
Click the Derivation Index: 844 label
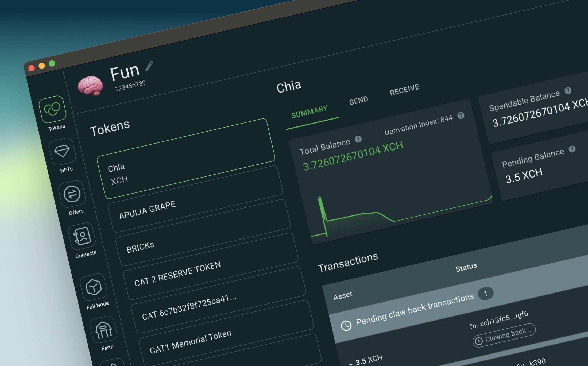[x=419, y=125]
